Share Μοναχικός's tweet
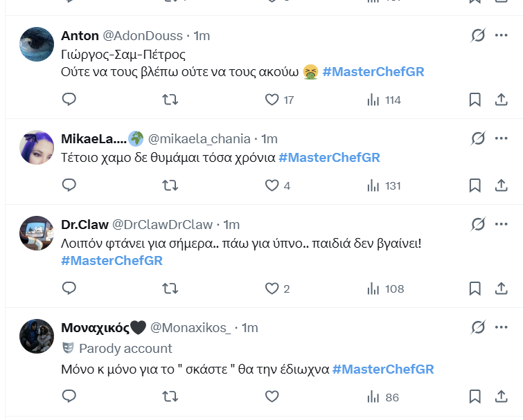Image resolution: width=523 pixels, height=420 pixels. 502,396
